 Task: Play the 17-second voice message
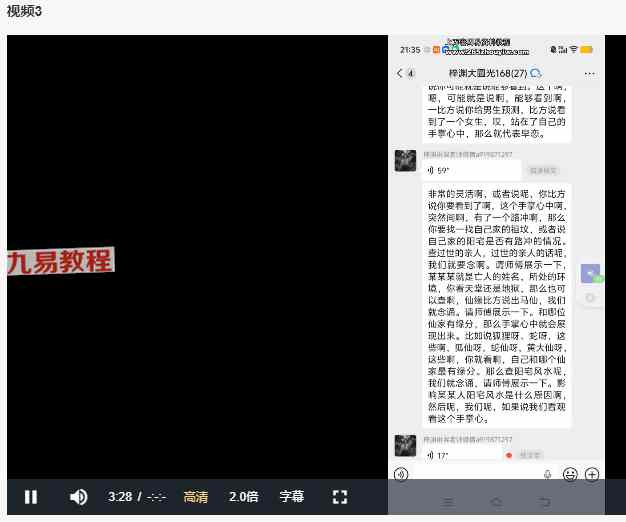tap(460, 455)
